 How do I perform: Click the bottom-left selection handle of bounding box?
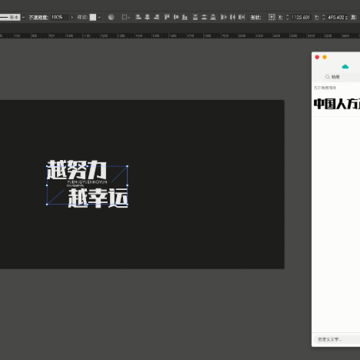tap(47, 204)
